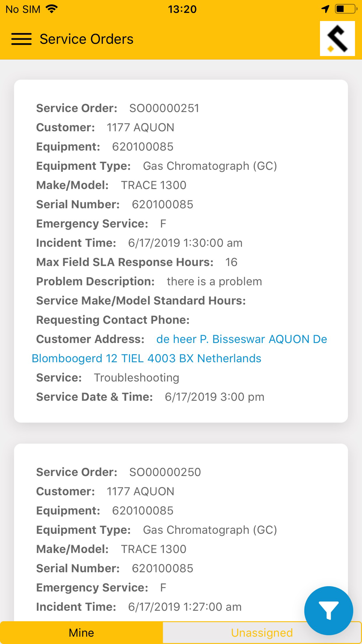This screenshot has width=362, height=644.
Task: Select 'there is a problem' description text
Action: tap(214, 281)
